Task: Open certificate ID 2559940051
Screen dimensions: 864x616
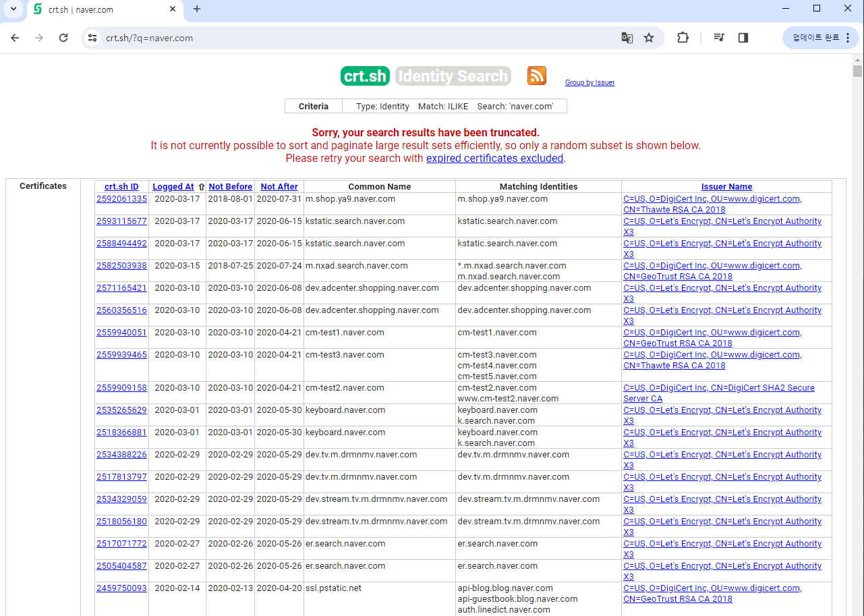Action: point(121,333)
